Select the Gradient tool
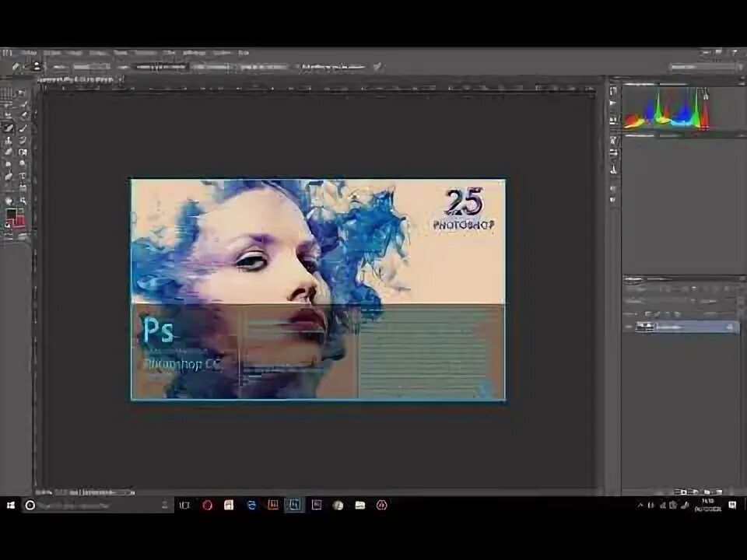Image resolution: width=747 pixels, height=560 pixels. click(23, 152)
